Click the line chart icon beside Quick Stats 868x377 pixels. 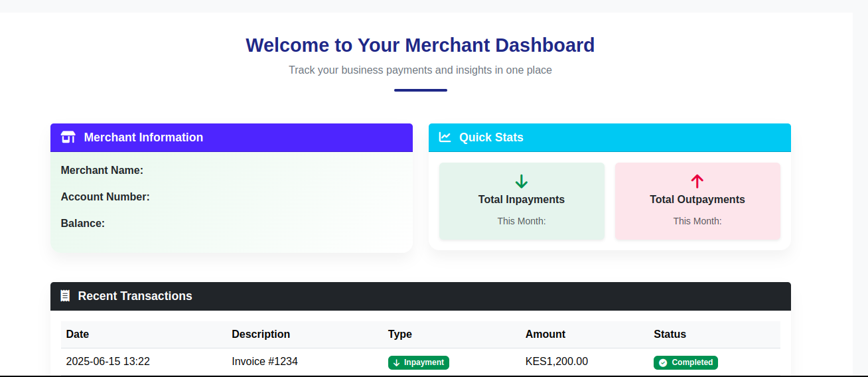(445, 137)
